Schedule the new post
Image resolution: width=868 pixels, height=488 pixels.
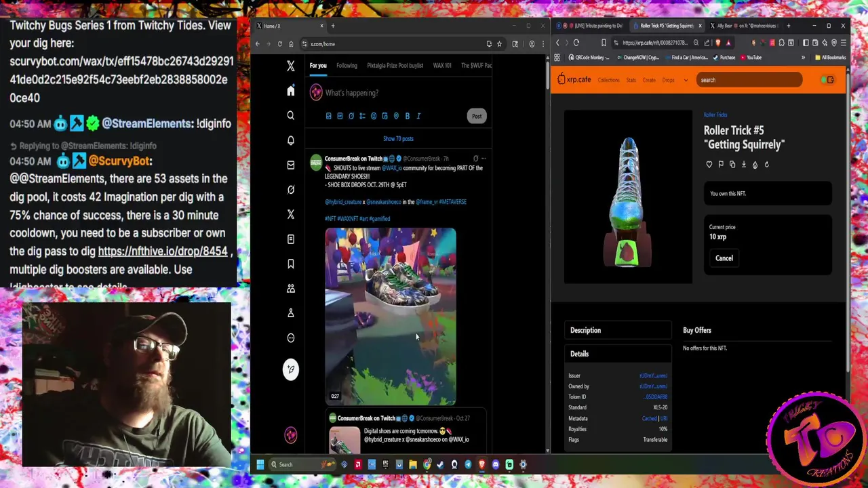384,116
